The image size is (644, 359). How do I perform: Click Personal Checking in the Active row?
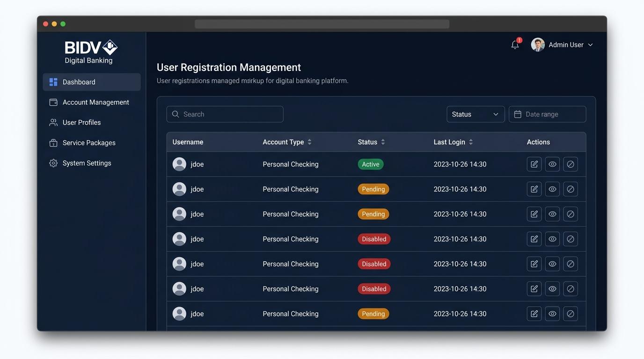click(x=291, y=164)
